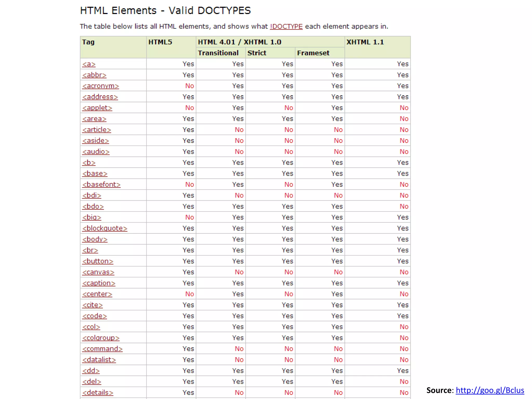Open the <del> tag link
This screenshot has height=399, width=532.
coord(92,382)
